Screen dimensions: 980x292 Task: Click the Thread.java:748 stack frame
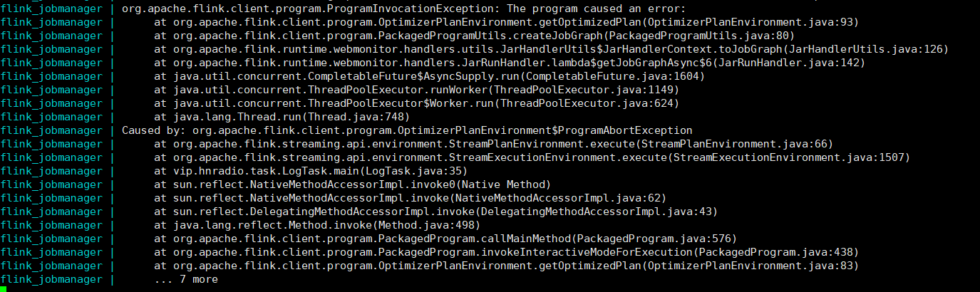point(282,117)
